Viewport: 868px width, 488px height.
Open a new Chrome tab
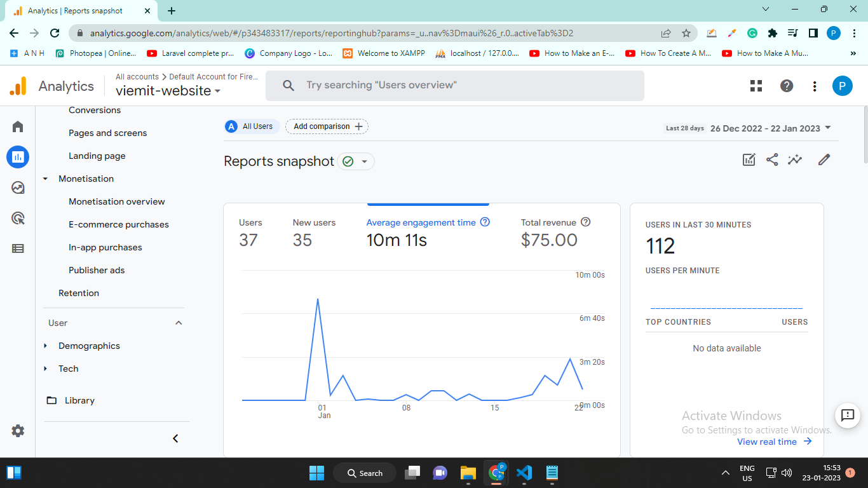(x=172, y=11)
